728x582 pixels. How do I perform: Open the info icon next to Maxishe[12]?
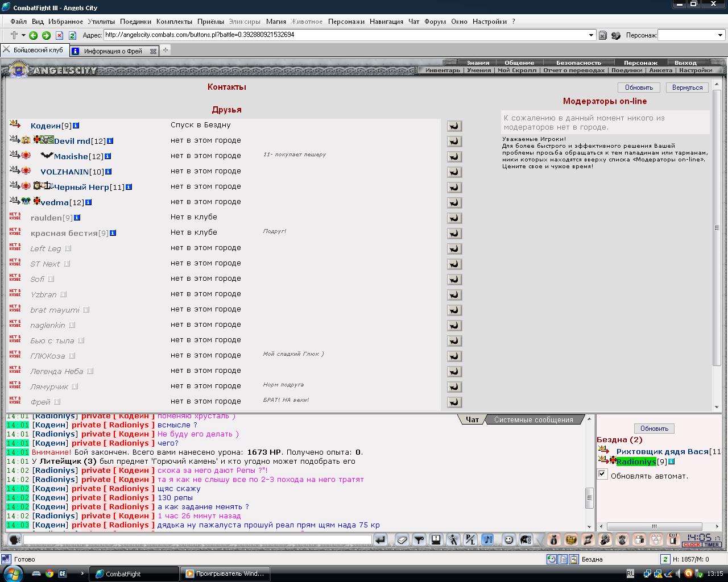click(x=107, y=156)
